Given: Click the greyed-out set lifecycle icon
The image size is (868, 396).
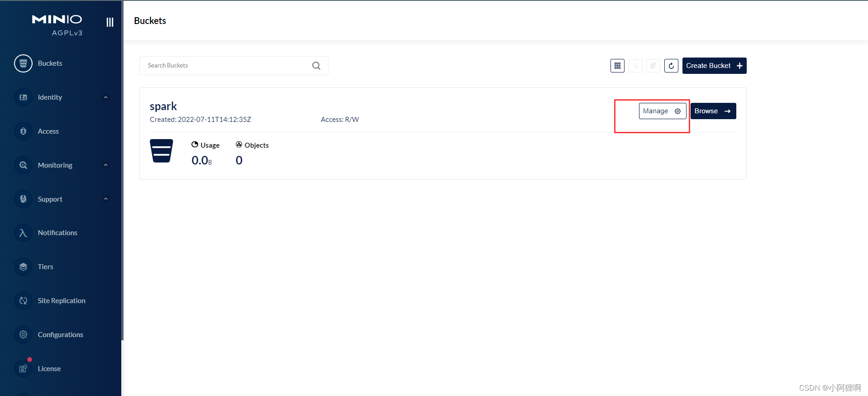Looking at the screenshot, I should click(x=635, y=66).
